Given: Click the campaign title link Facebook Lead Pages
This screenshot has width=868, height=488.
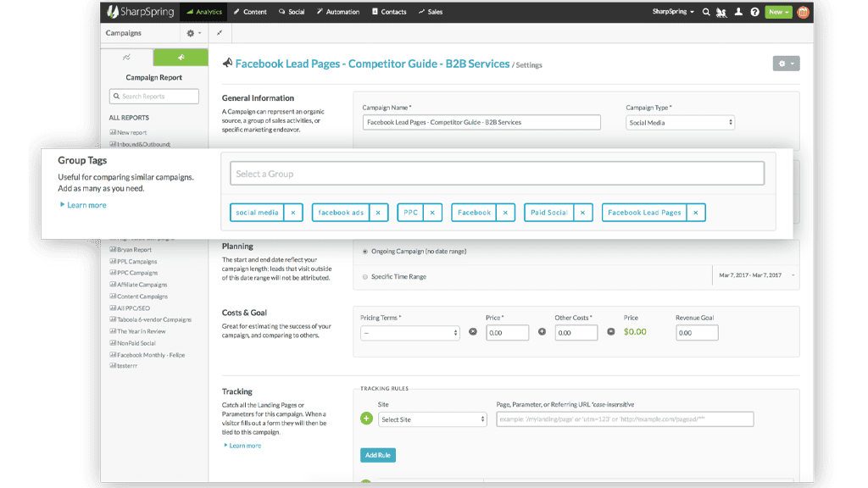Looking at the screenshot, I should coord(372,64).
